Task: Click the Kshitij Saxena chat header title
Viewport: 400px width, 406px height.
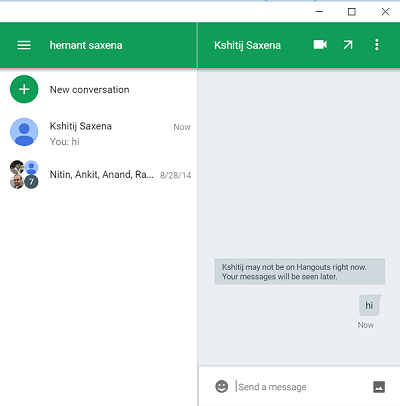Action: [x=247, y=45]
